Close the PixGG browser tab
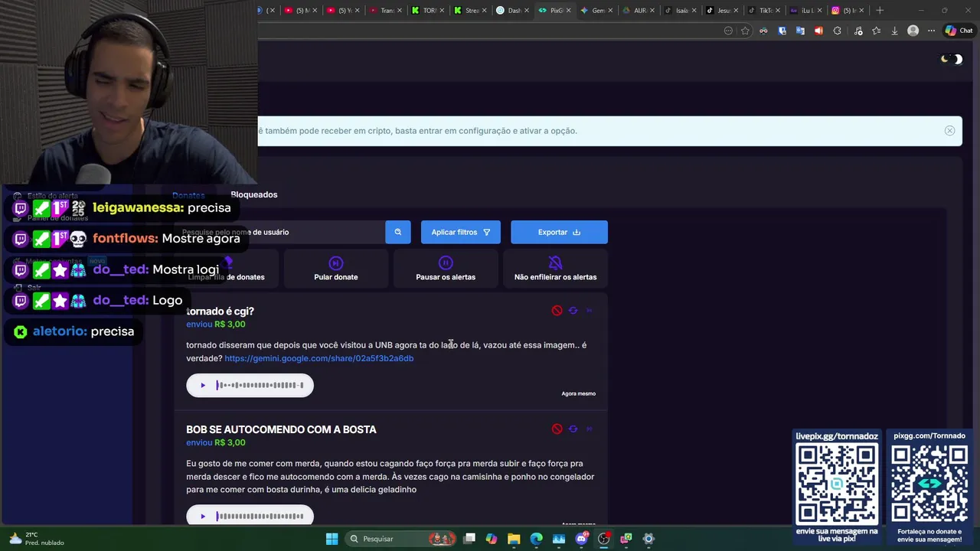The image size is (980, 551). (569, 10)
